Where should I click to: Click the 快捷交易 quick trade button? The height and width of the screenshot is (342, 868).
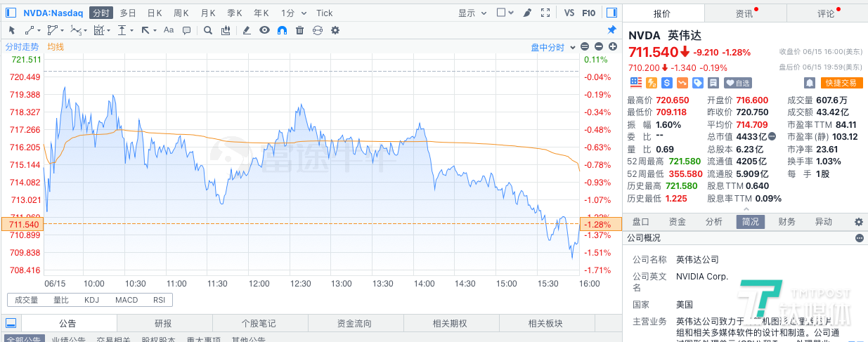842,83
